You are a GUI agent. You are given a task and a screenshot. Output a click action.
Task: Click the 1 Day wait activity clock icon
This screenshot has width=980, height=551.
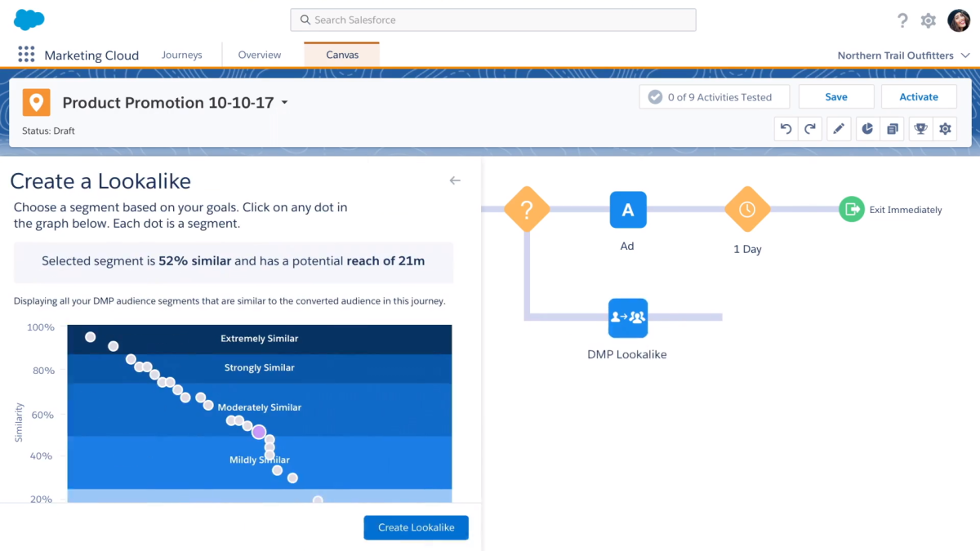[746, 209]
